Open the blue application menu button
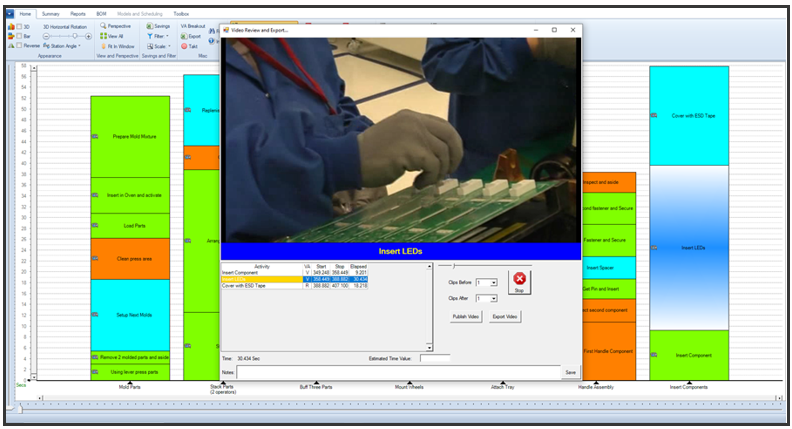Image resolution: width=792 pixels, height=429 pixels. [x=10, y=14]
